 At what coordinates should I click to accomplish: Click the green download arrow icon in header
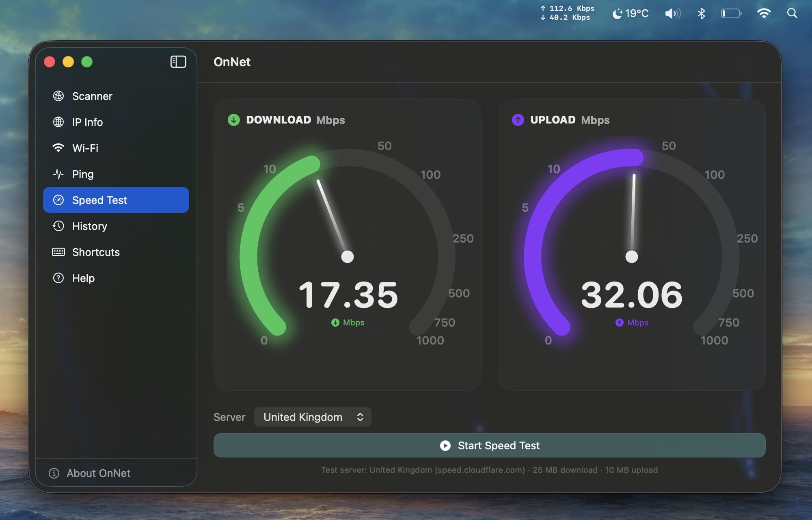tap(234, 120)
